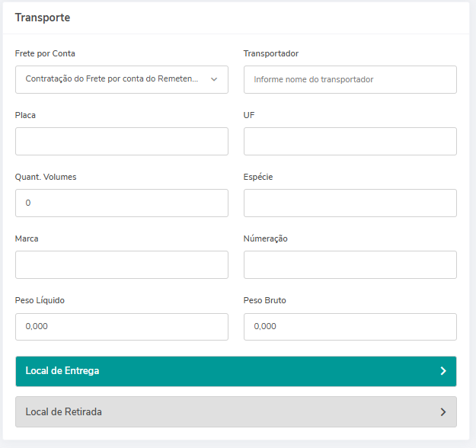The height and width of the screenshot is (448, 476).
Task: Click the Peso Bruto label
Action: pyautogui.click(x=265, y=300)
